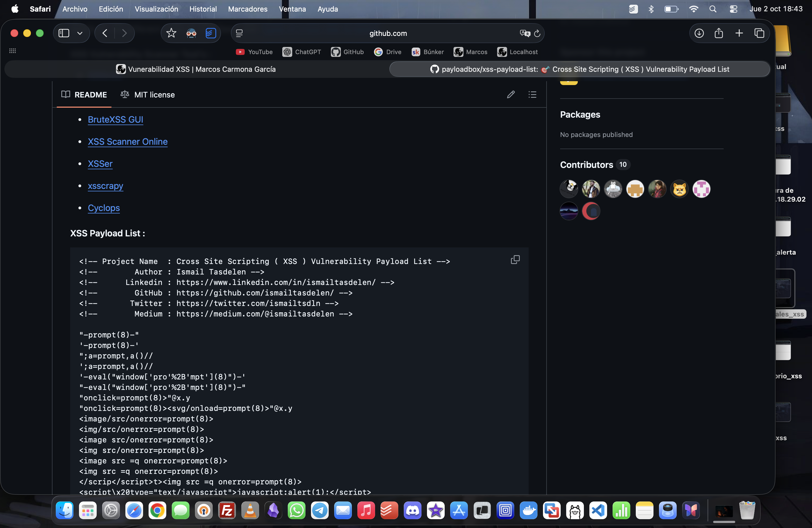The height and width of the screenshot is (528, 812).
Task: Click the bookmark star icon
Action: coord(171,33)
